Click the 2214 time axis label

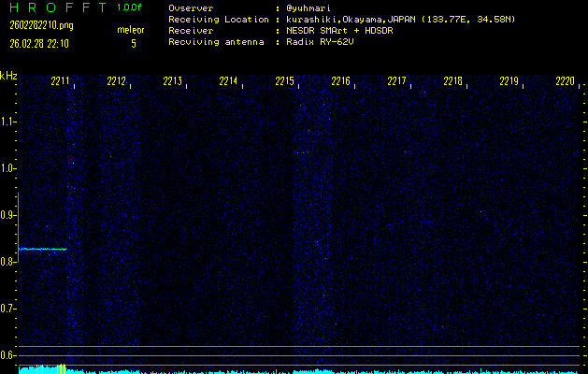click(228, 81)
